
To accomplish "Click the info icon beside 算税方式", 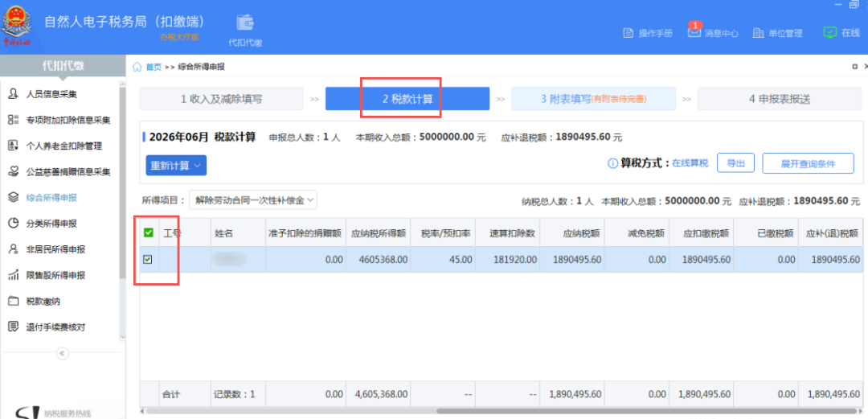I will coord(612,163).
